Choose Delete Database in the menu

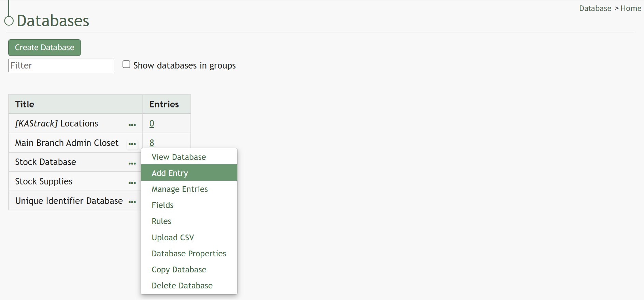click(189, 285)
